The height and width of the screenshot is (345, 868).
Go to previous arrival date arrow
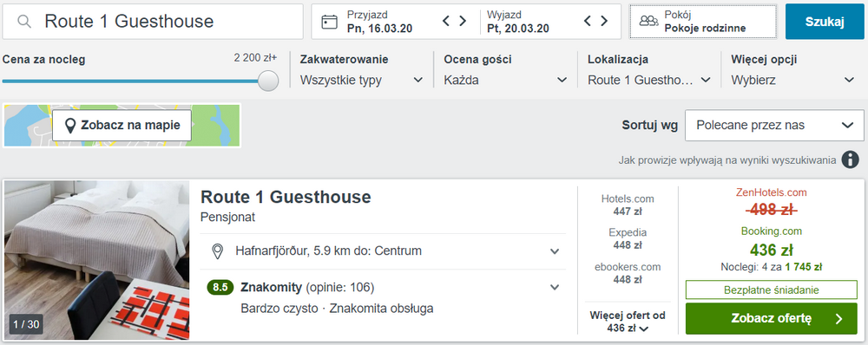click(x=446, y=21)
